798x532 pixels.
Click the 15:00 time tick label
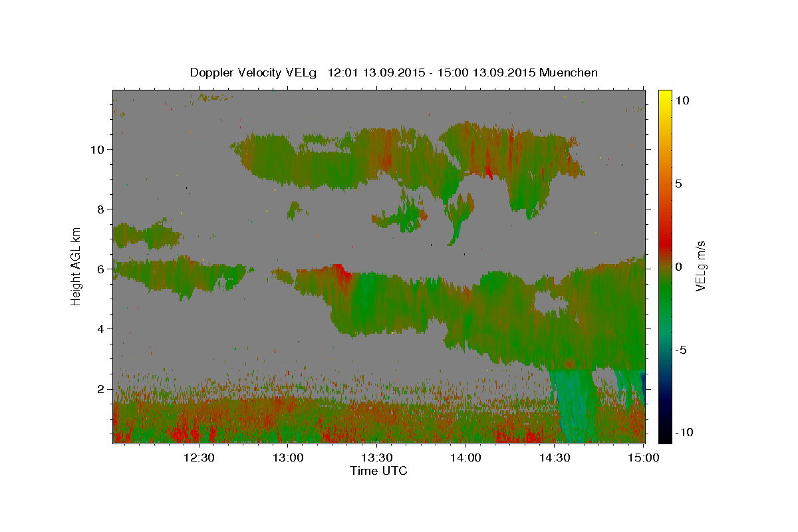coord(643,458)
